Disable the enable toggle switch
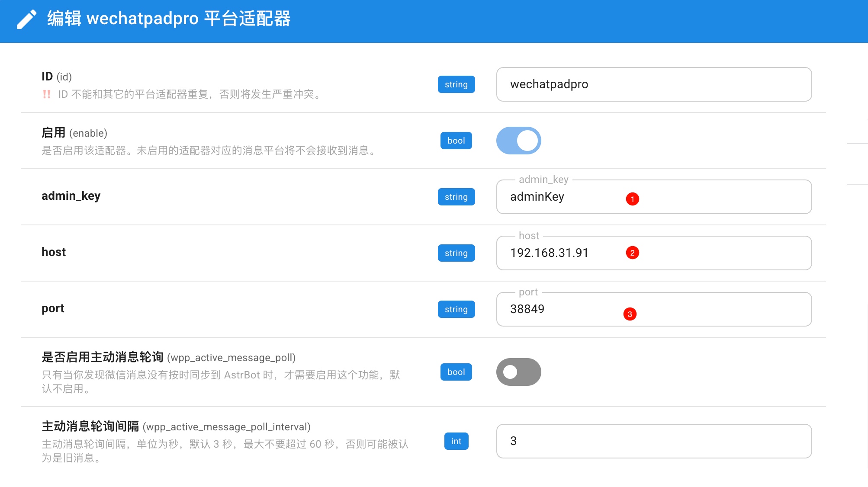This screenshot has width=868, height=487. 518,141
